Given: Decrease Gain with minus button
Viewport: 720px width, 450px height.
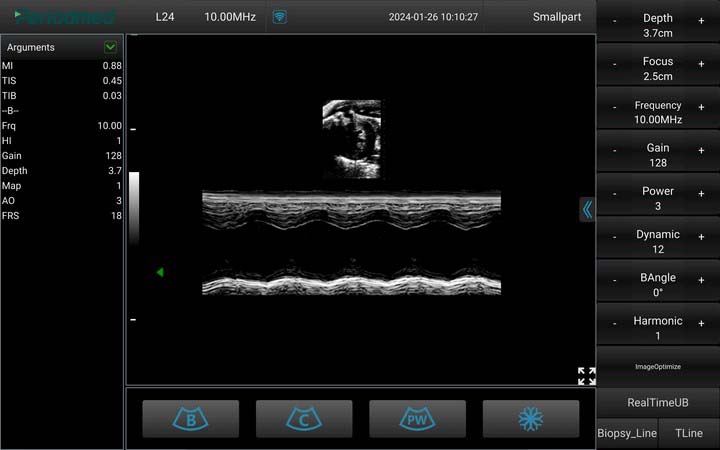Looking at the screenshot, I should click(x=614, y=151).
